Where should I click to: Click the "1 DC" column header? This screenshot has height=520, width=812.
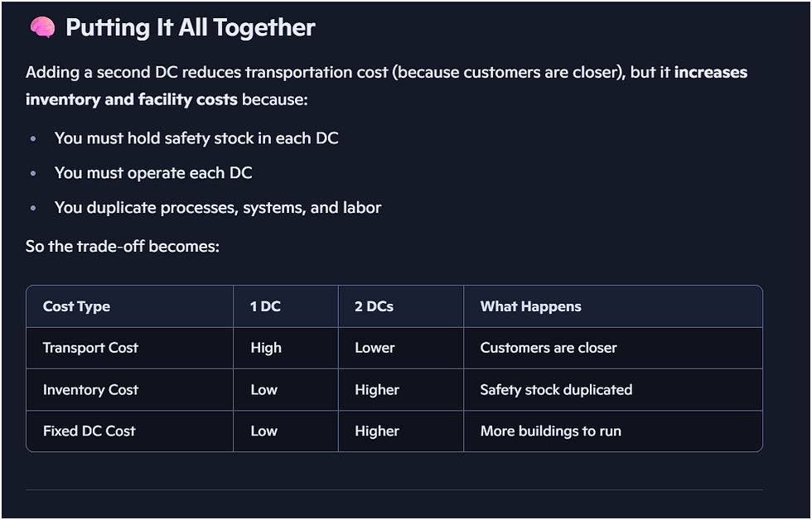coord(265,306)
